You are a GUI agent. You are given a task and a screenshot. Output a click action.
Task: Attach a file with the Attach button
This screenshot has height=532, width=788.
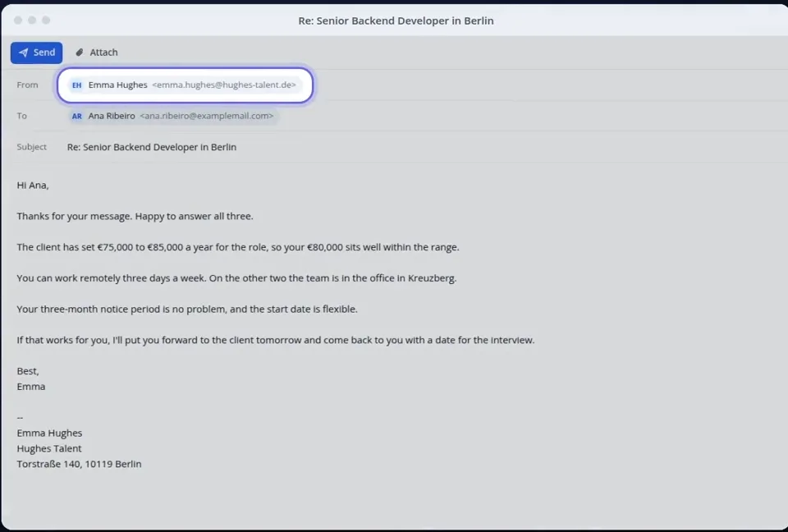tap(97, 53)
